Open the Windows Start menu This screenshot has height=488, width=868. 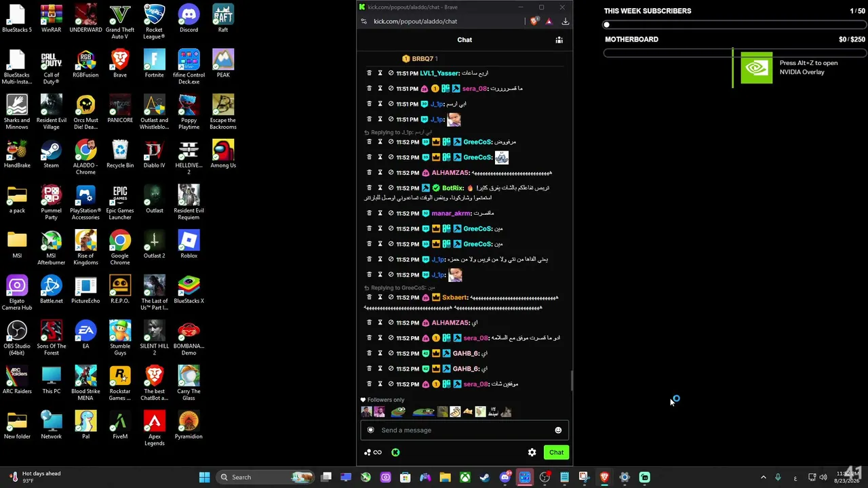pyautogui.click(x=204, y=477)
